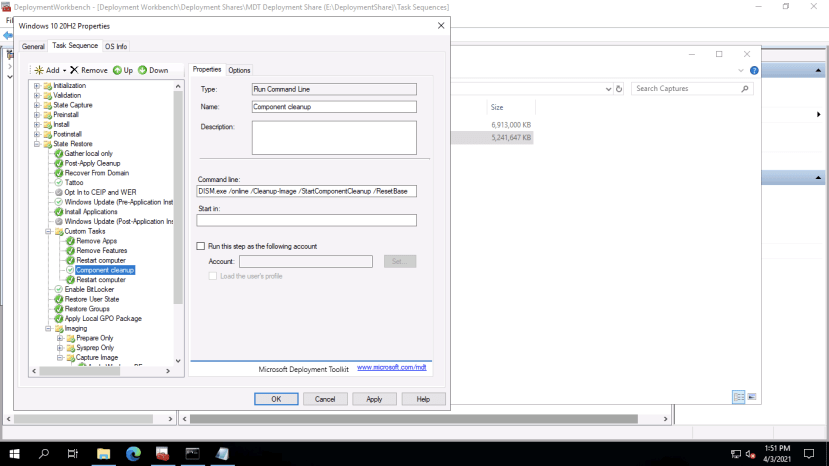Collapse the State Restore group
Viewport: 829px width, 466px height.
[37, 144]
